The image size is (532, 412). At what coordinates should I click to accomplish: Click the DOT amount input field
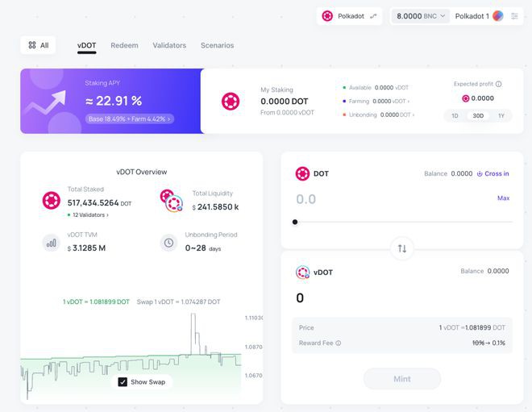tap(387, 199)
